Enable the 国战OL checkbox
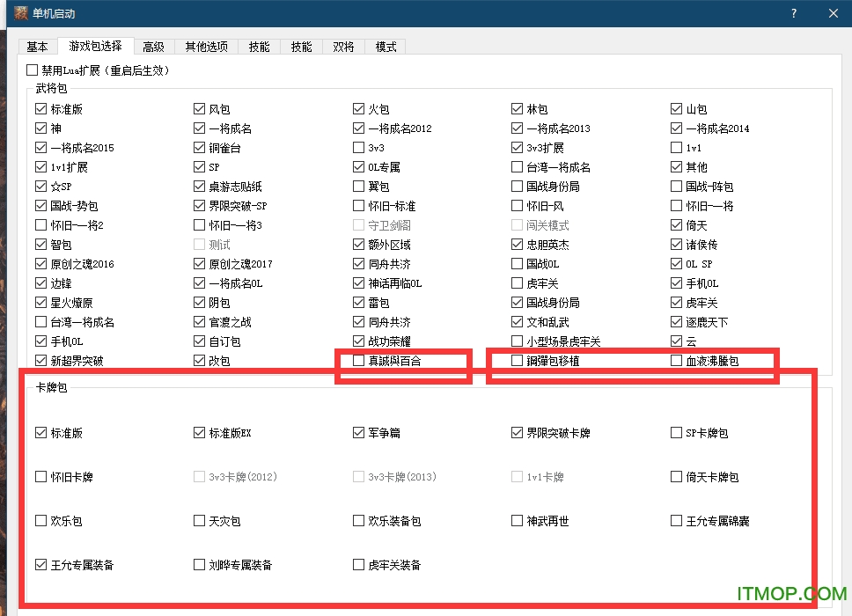 518,264
